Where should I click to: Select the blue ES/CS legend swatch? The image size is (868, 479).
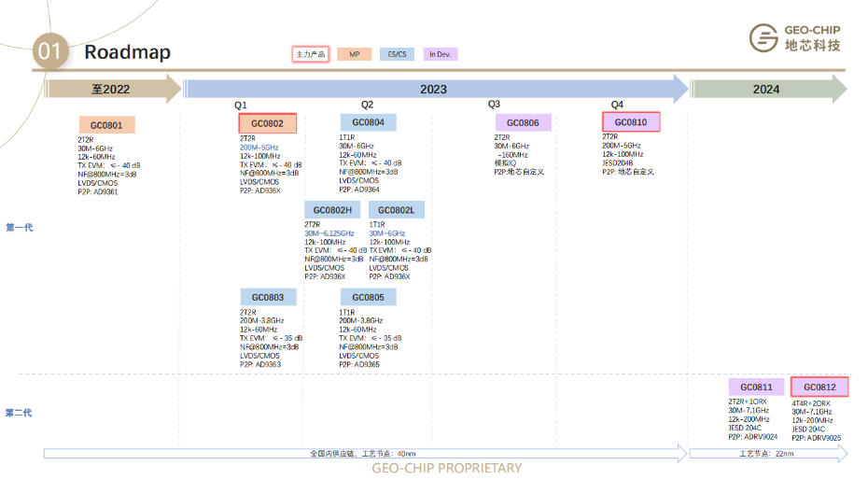(x=397, y=54)
